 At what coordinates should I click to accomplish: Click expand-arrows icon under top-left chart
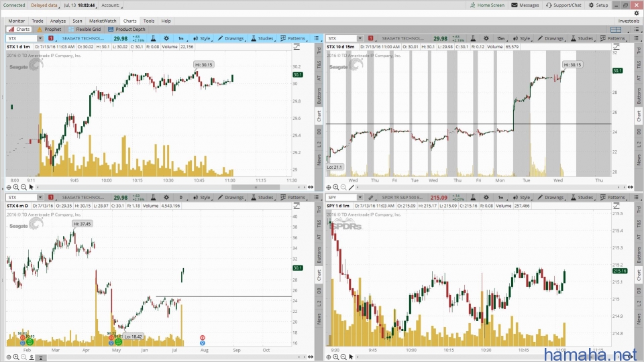[311, 187]
